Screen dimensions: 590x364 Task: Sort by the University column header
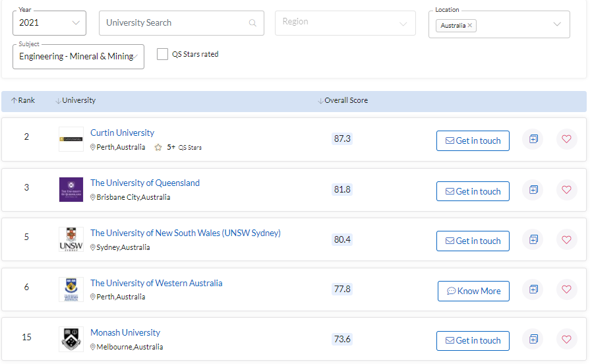(x=76, y=100)
